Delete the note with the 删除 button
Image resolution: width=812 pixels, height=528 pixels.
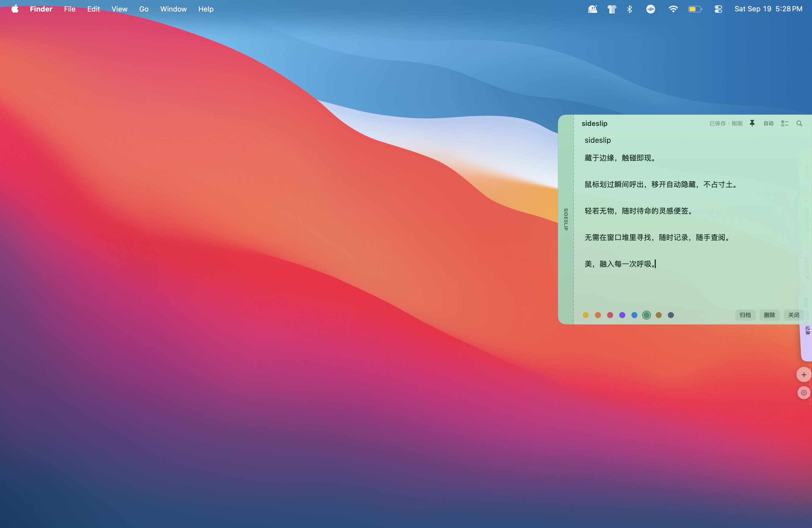pyautogui.click(x=769, y=315)
